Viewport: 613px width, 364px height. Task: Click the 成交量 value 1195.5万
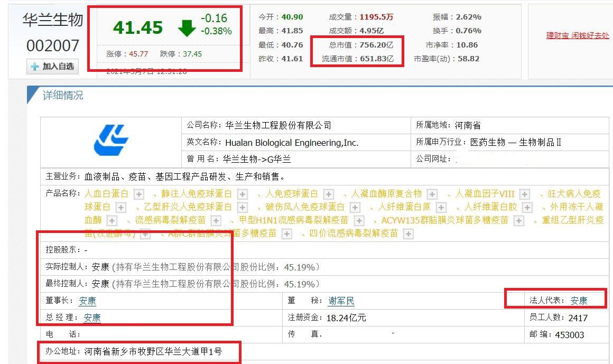[376, 17]
